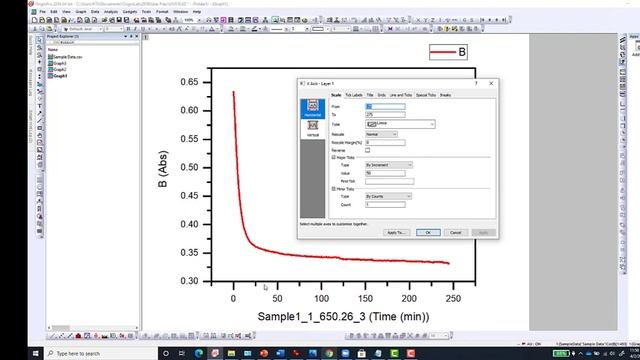Select Graph3 in Project Explorer
The image size is (640, 360).
57,63
